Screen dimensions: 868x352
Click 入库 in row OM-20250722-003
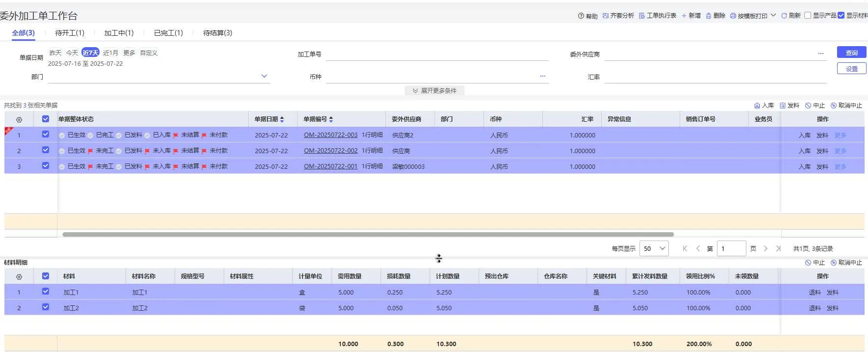805,135
